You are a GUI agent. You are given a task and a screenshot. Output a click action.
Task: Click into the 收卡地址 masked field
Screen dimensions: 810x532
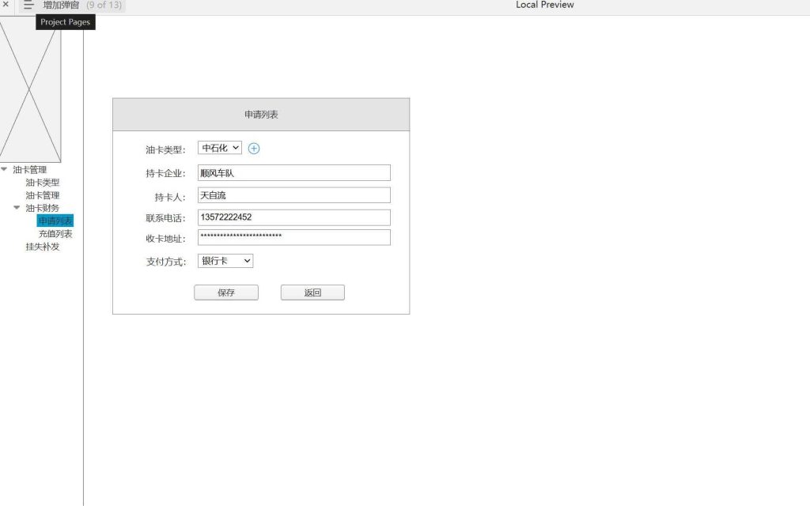pos(293,237)
